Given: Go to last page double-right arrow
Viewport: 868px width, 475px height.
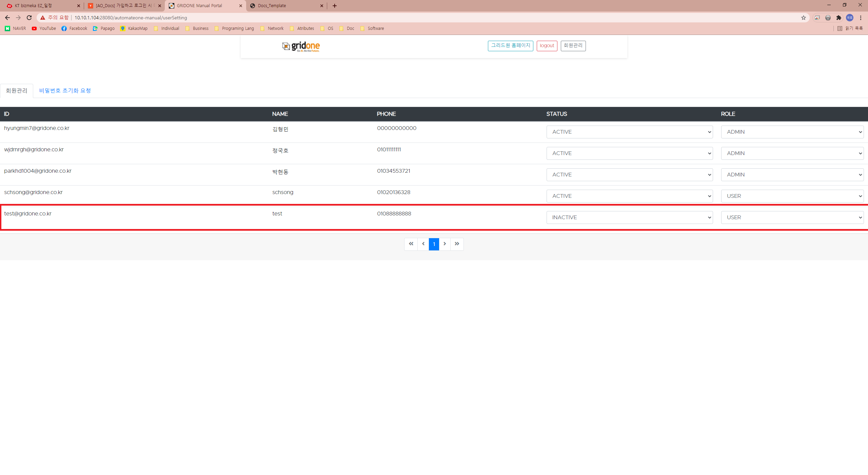Looking at the screenshot, I should tap(457, 244).
